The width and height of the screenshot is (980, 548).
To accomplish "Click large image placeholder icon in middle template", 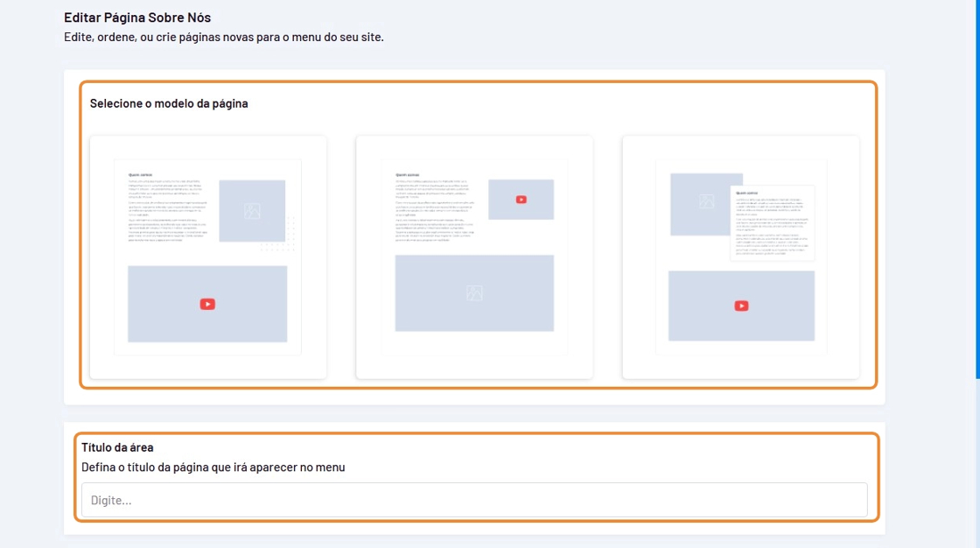I will click(474, 293).
